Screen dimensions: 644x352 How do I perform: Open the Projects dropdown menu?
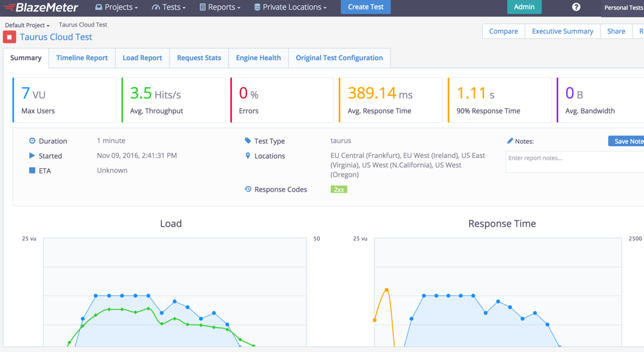[117, 7]
